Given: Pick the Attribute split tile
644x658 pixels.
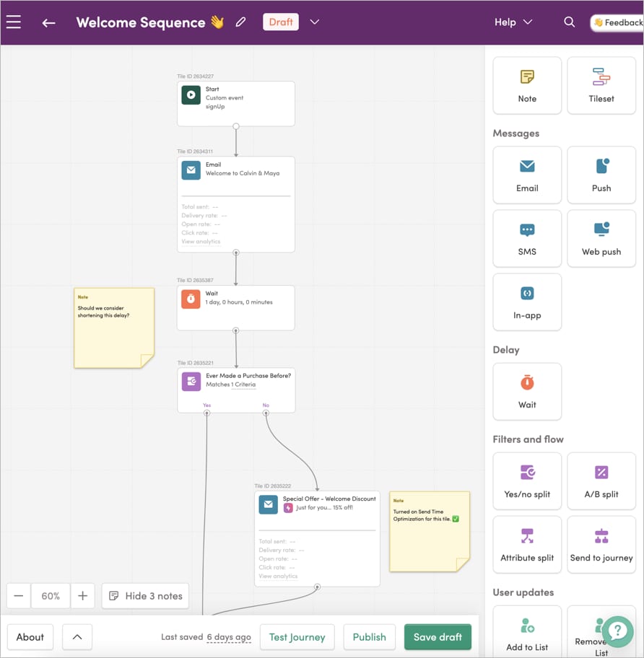Looking at the screenshot, I should click(527, 545).
